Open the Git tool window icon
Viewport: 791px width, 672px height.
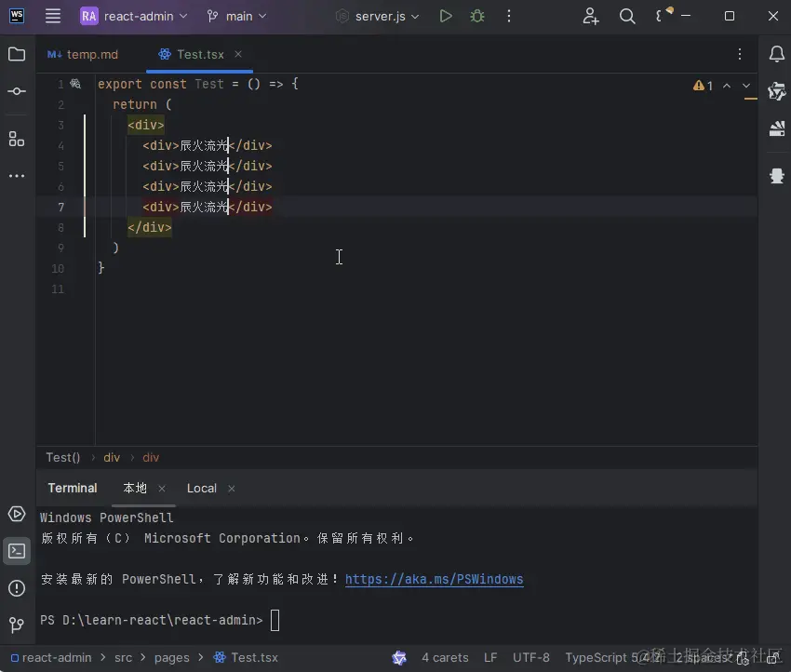point(17,625)
